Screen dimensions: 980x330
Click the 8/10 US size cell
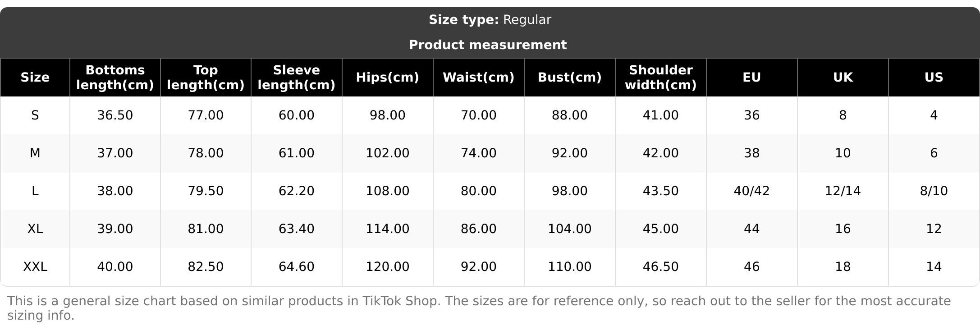tap(934, 191)
